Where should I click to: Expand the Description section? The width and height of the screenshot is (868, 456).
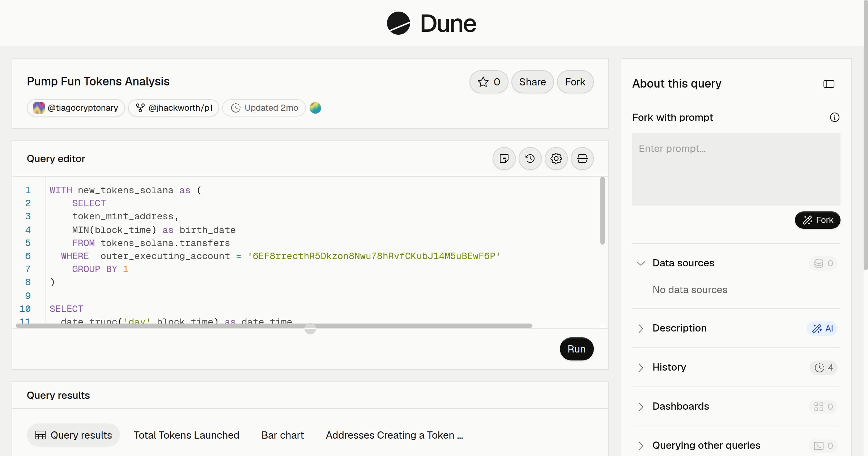(x=641, y=328)
